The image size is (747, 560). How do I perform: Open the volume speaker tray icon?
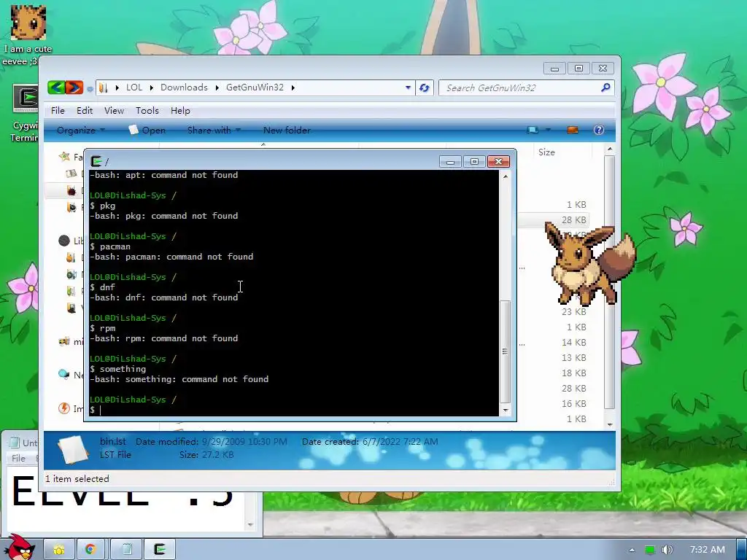[x=667, y=550]
